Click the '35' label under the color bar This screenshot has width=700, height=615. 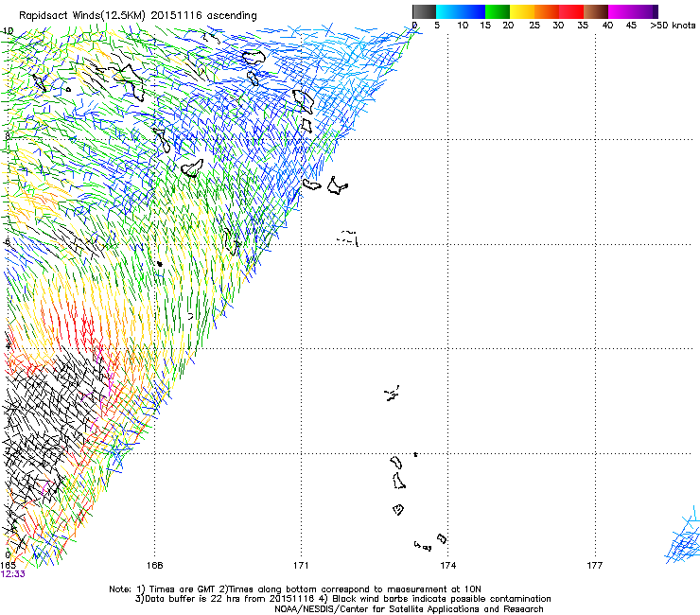point(583,26)
